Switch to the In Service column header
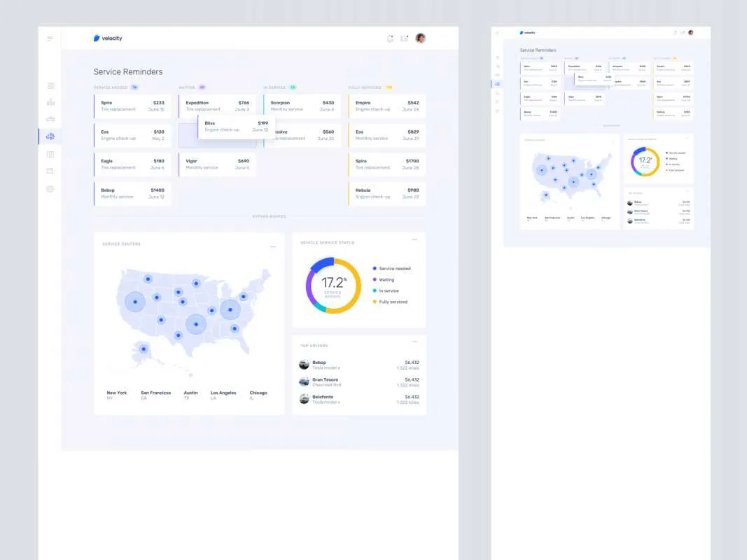The height and width of the screenshot is (560, 747). coord(275,87)
